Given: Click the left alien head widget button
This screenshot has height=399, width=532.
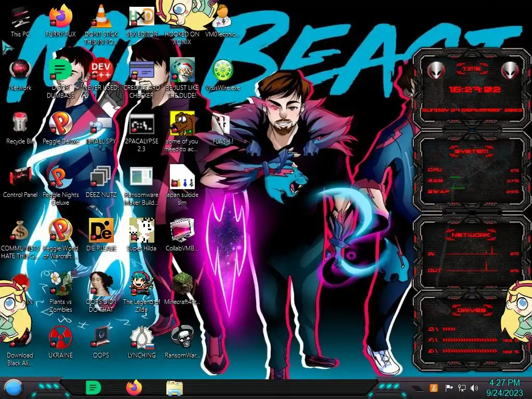Looking at the screenshot, I should [x=436, y=70].
